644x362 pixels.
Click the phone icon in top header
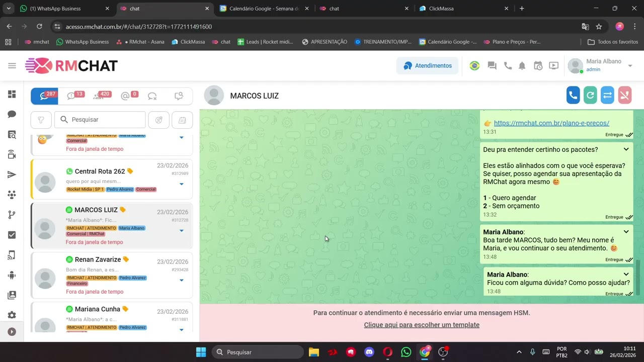508,66
